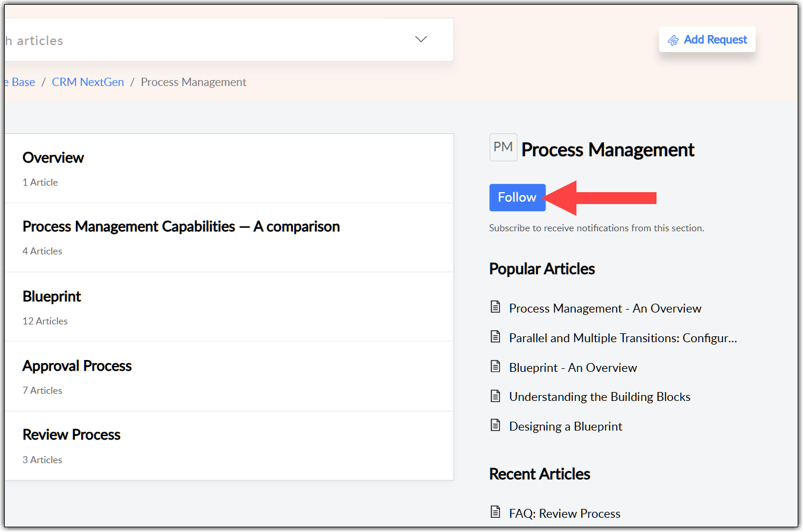Click the PM section avatar icon
The height and width of the screenshot is (532, 803).
point(503,147)
